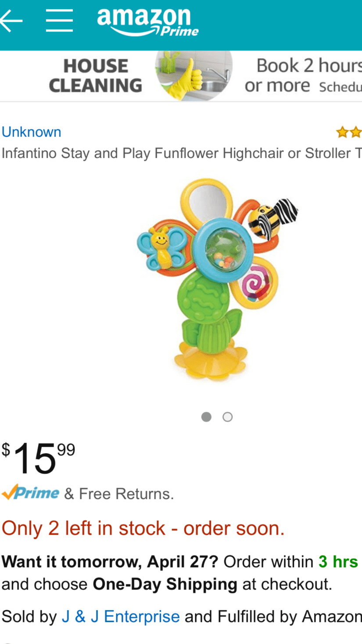Tap the Prime checkmark badge below price
Viewport: 362px width, 644px height.
(x=30, y=493)
